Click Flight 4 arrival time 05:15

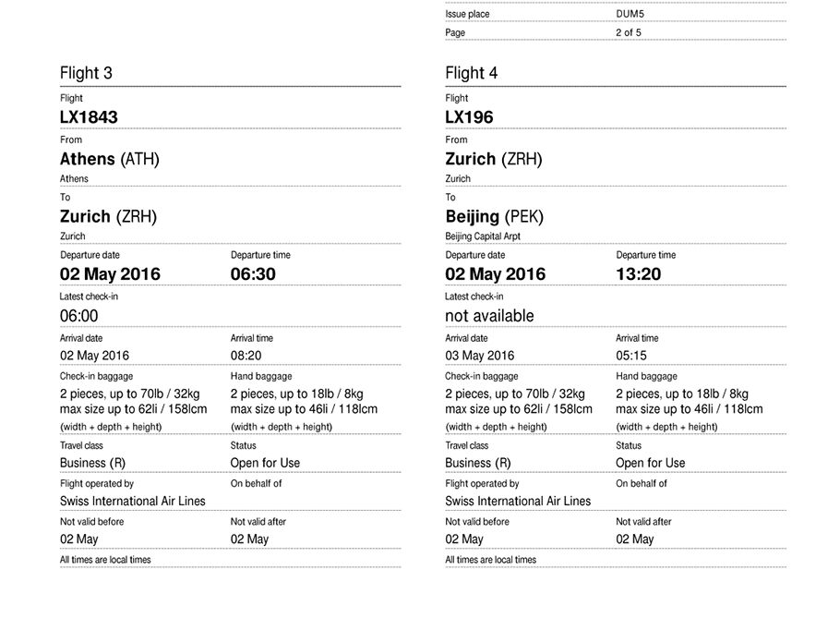click(x=631, y=356)
